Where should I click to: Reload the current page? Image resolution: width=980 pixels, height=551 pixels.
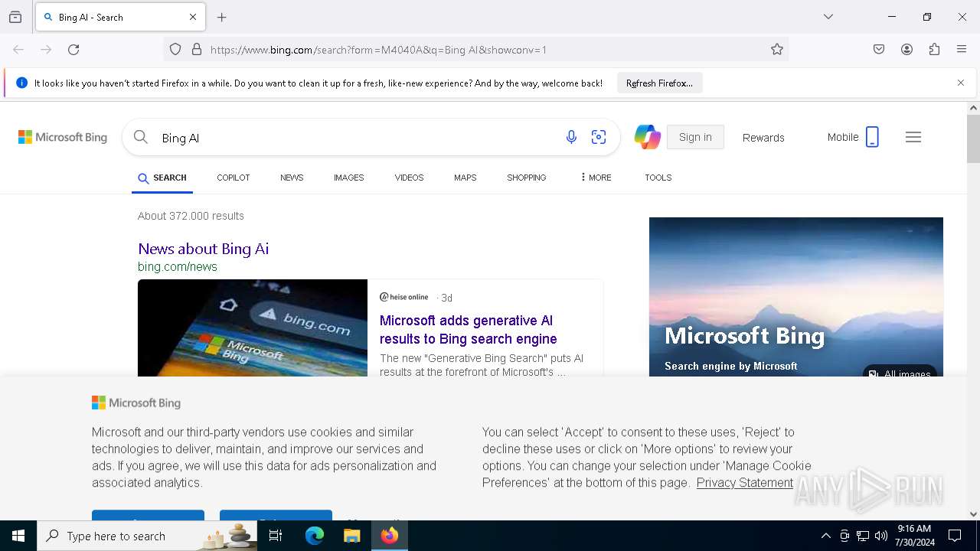coord(73,50)
